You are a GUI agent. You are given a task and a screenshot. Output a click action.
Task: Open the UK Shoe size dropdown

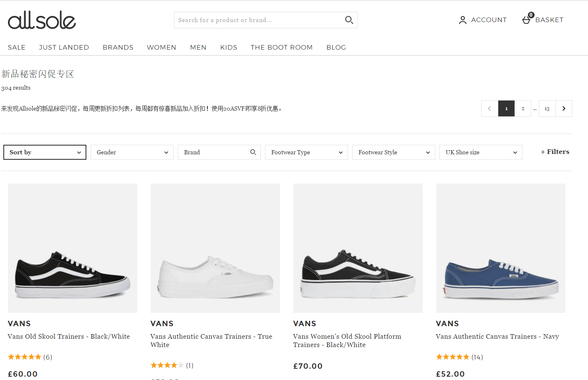(x=481, y=152)
